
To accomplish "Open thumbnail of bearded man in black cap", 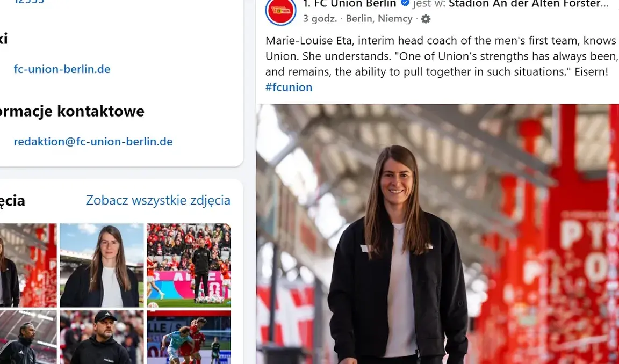I will coord(102,337).
